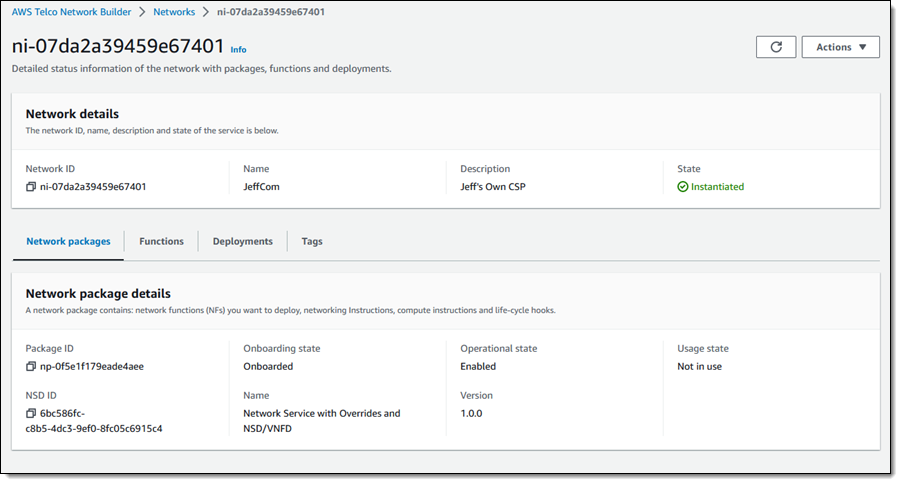Click the NSD ID 6bc586fc value
Screen dimensions: 901x484
[x=94, y=421]
